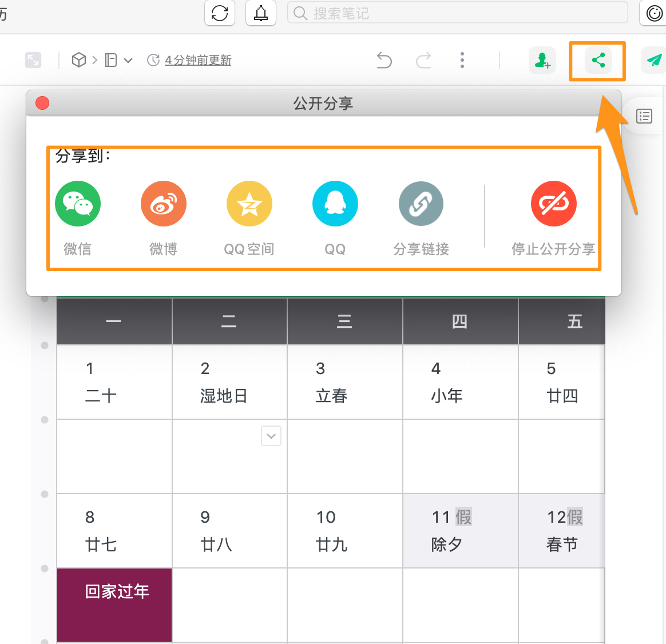Select the calendar cell '1 二十'
This screenshot has height=644, width=666.
click(x=114, y=382)
